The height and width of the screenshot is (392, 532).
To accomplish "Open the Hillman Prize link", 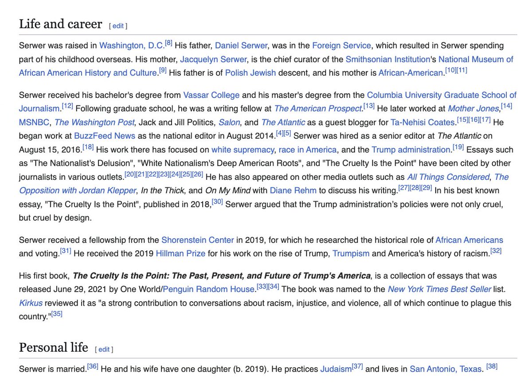I will [180, 254].
